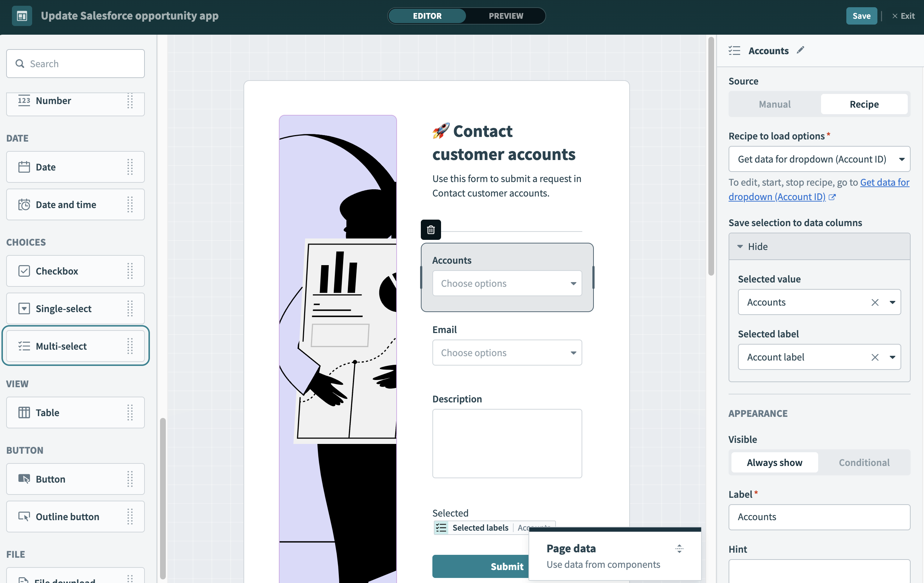Click the delete/trash icon on Accounts field
The width and height of the screenshot is (924, 583).
tap(431, 230)
